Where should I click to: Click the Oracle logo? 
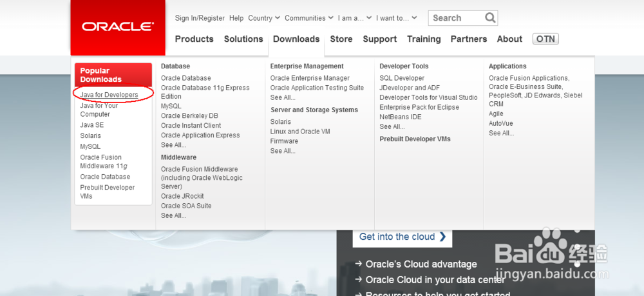(x=117, y=27)
